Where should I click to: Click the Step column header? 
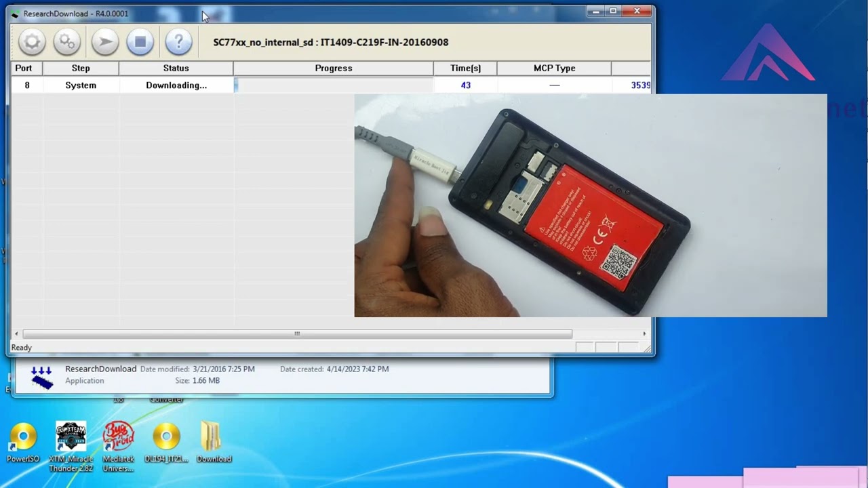tap(81, 68)
